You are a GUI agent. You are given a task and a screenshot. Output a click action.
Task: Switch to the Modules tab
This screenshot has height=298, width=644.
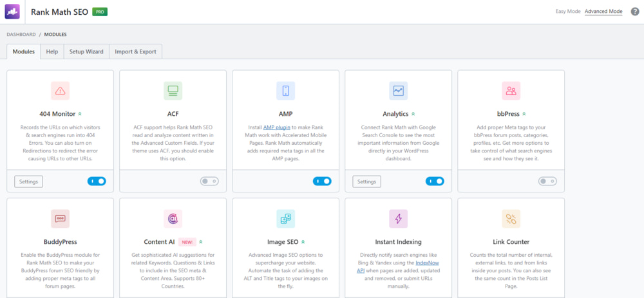tap(23, 51)
